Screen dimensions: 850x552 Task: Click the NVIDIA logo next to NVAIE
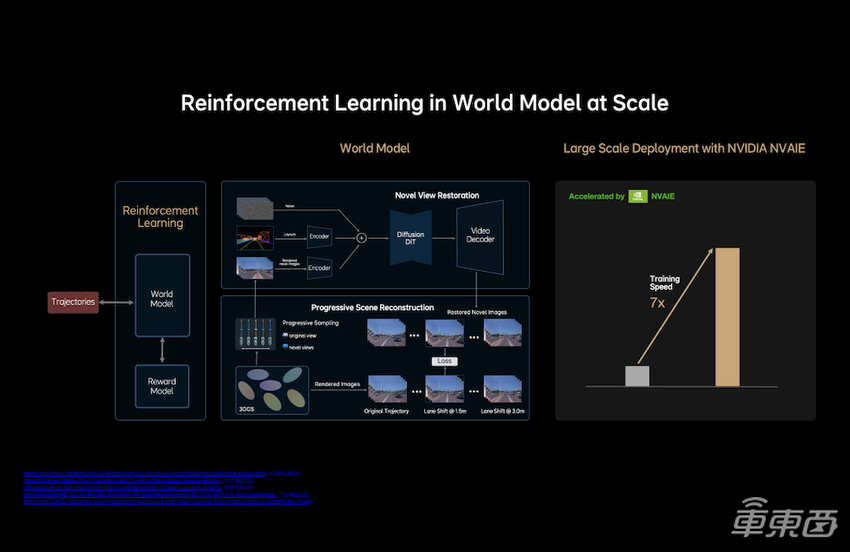(x=637, y=196)
